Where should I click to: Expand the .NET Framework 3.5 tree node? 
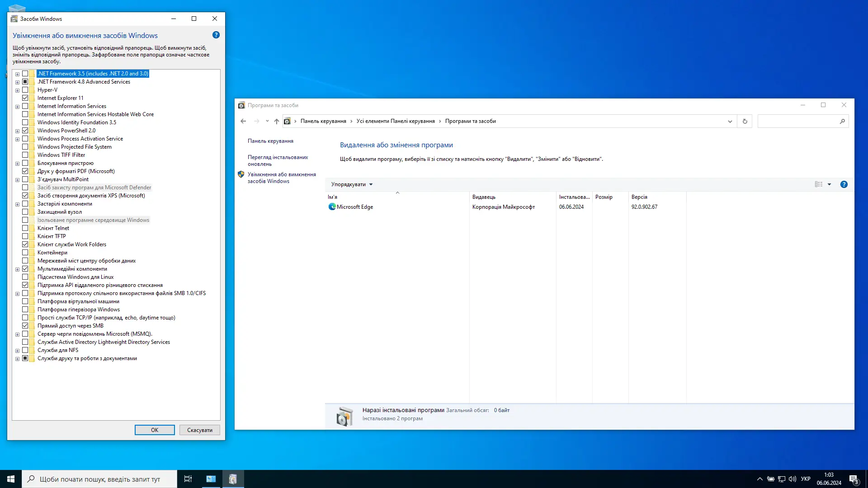coord(17,74)
